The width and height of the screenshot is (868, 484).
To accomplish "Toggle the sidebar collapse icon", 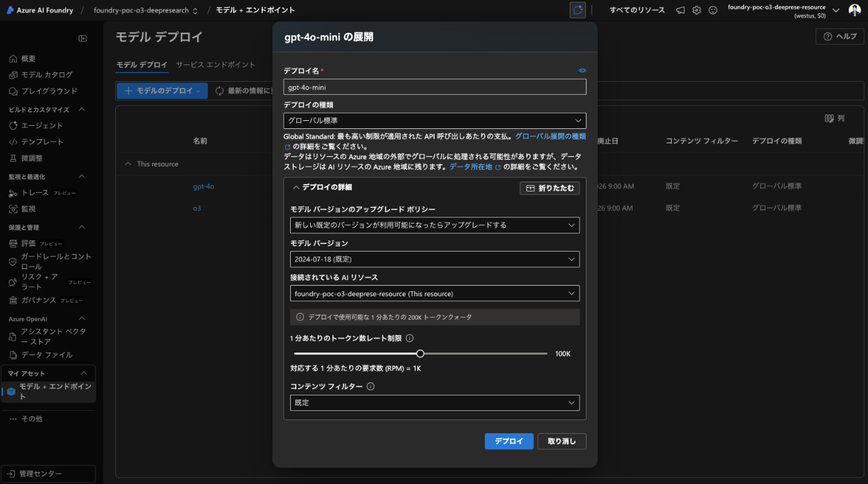I will point(82,38).
